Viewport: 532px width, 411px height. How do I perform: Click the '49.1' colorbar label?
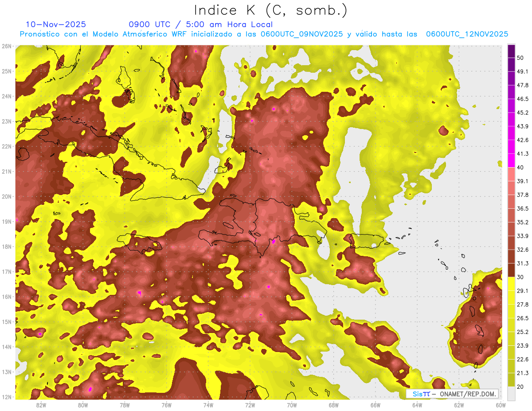click(x=523, y=71)
